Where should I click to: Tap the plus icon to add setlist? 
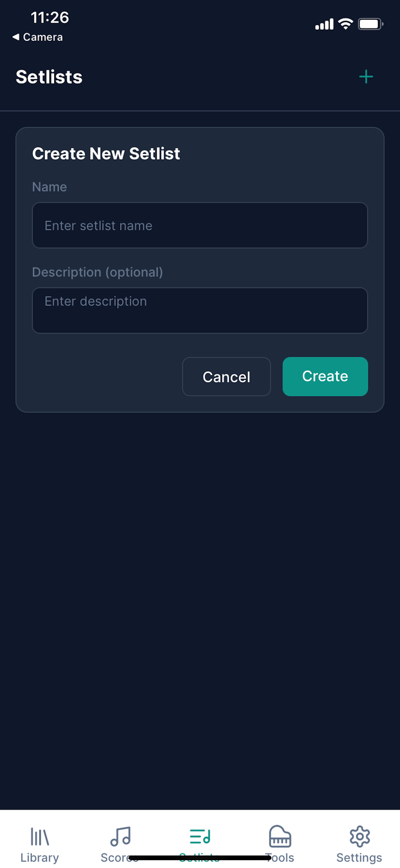coord(366,77)
